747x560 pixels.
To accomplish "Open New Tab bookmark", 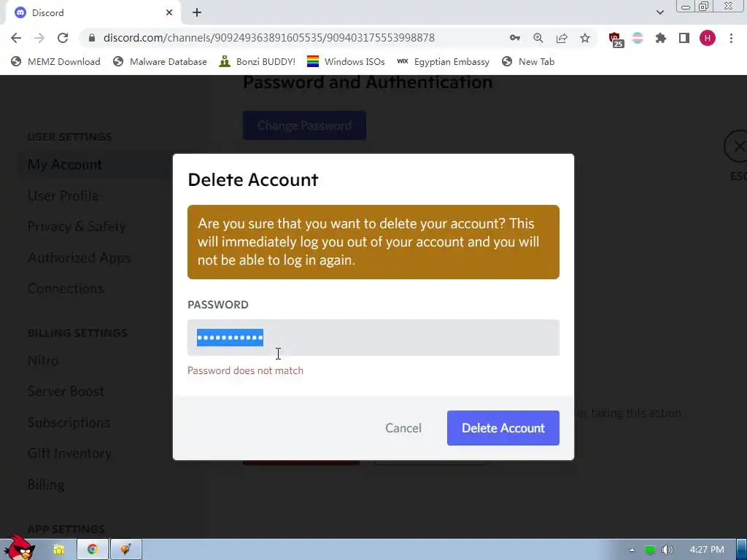I will 528,61.
